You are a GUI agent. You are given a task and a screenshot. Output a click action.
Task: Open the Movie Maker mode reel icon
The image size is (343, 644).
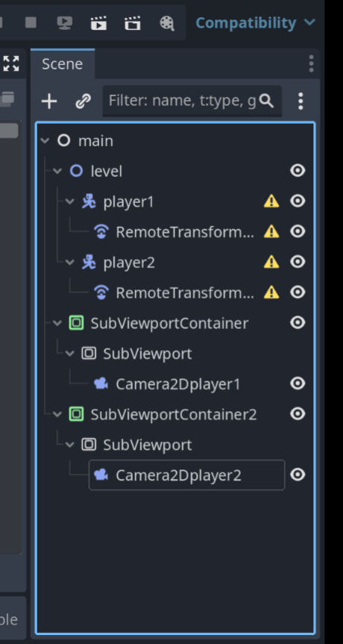coord(167,23)
